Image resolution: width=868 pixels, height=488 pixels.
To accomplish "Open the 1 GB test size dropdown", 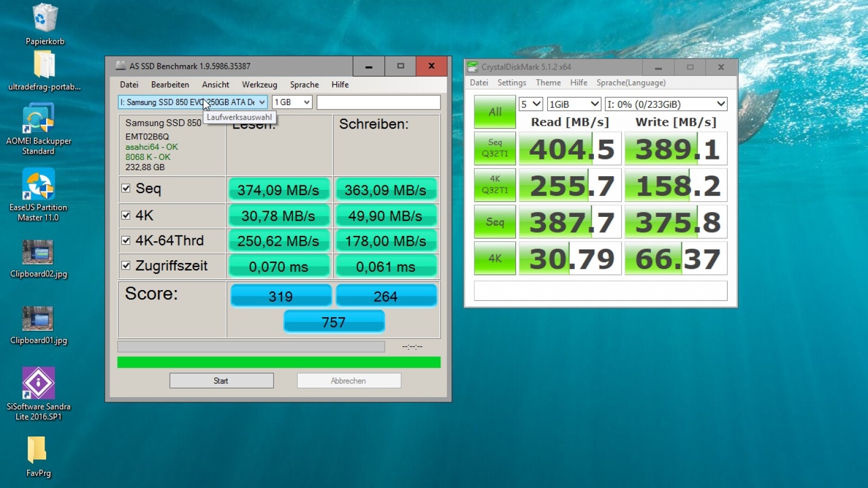I will (x=292, y=102).
